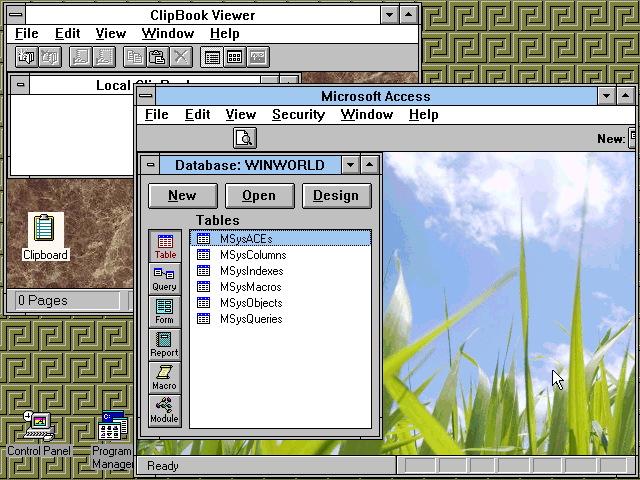The image size is (640, 480).
Task: Maximize the Database: WINWORLD window
Action: tap(369, 165)
